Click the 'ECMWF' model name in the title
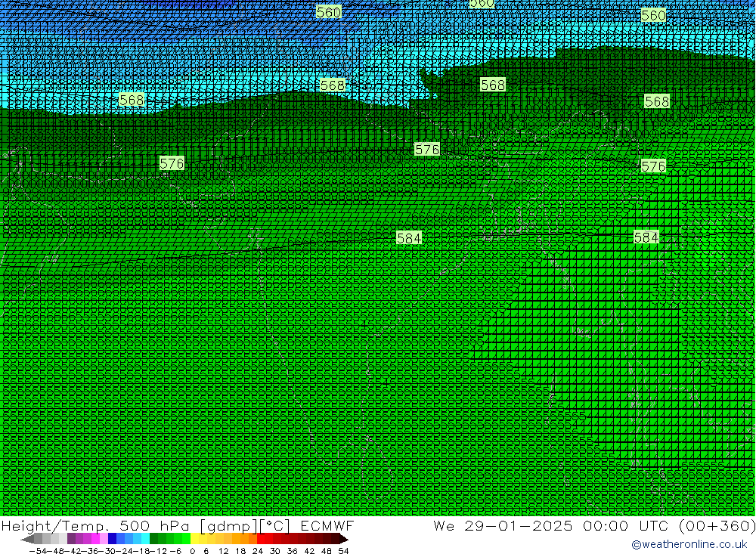Image resolution: width=756 pixels, height=554 pixels. click(x=327, y=525)
